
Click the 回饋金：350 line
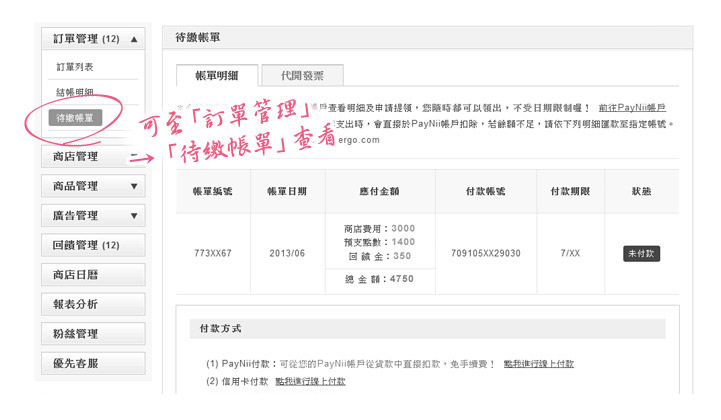379,256
